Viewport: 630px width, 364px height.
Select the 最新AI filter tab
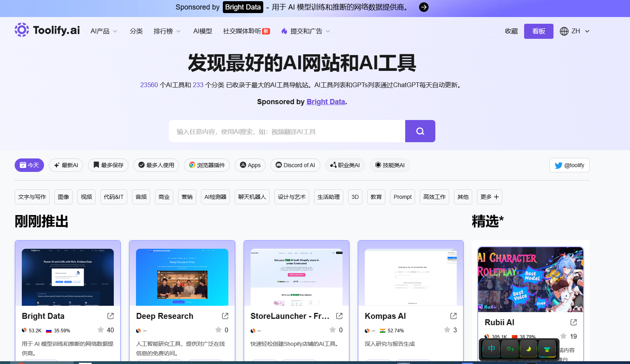[x=66, y=165]
